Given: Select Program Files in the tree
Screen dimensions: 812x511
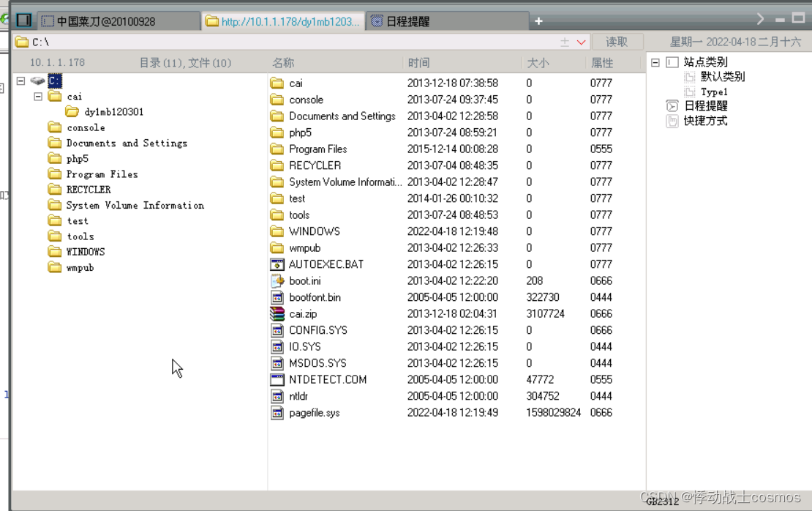Looking at the screenshot, I should pos(93,174).
